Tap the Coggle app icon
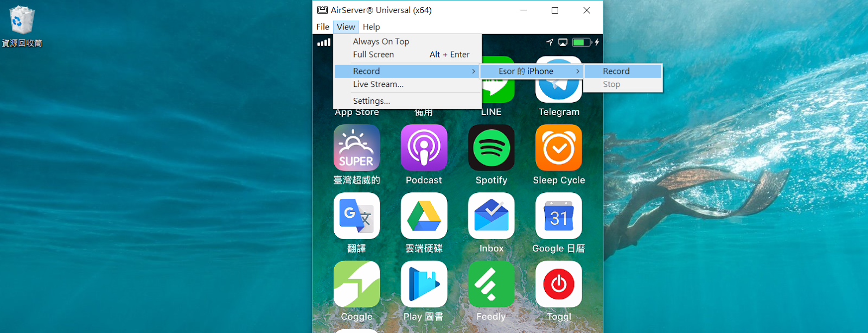Viewport: 868px width, 333px height. coord(356,284)
